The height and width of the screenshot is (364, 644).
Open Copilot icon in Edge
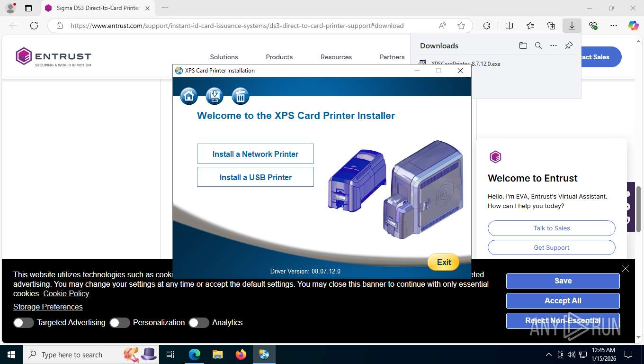tap(634, 26)
